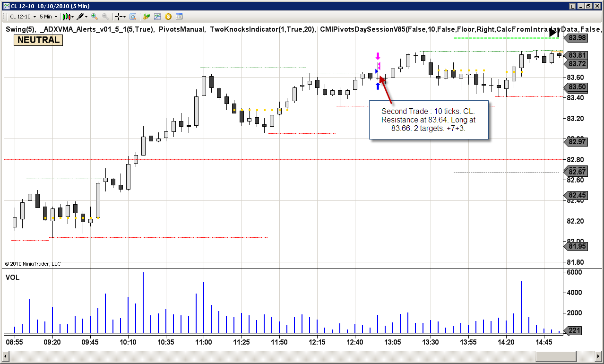
Task: Open the 5 Min interval dropdown
Action: coord(48,17)
